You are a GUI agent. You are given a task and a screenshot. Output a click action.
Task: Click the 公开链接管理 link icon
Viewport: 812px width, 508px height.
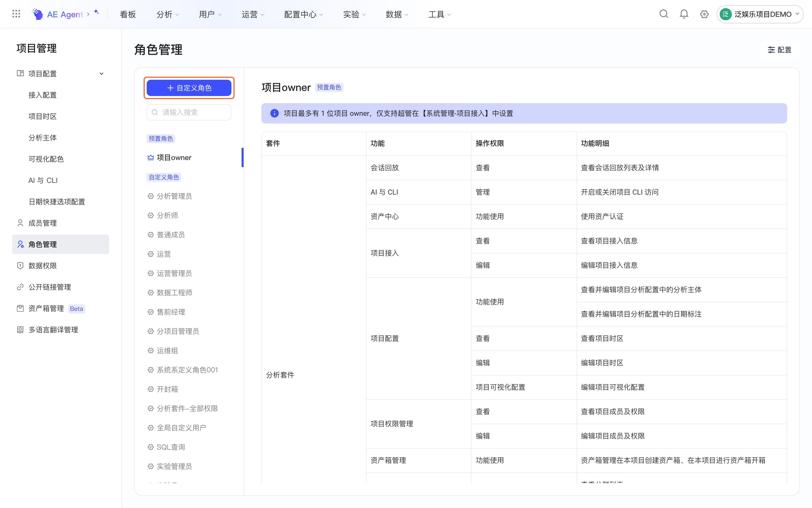20,287
